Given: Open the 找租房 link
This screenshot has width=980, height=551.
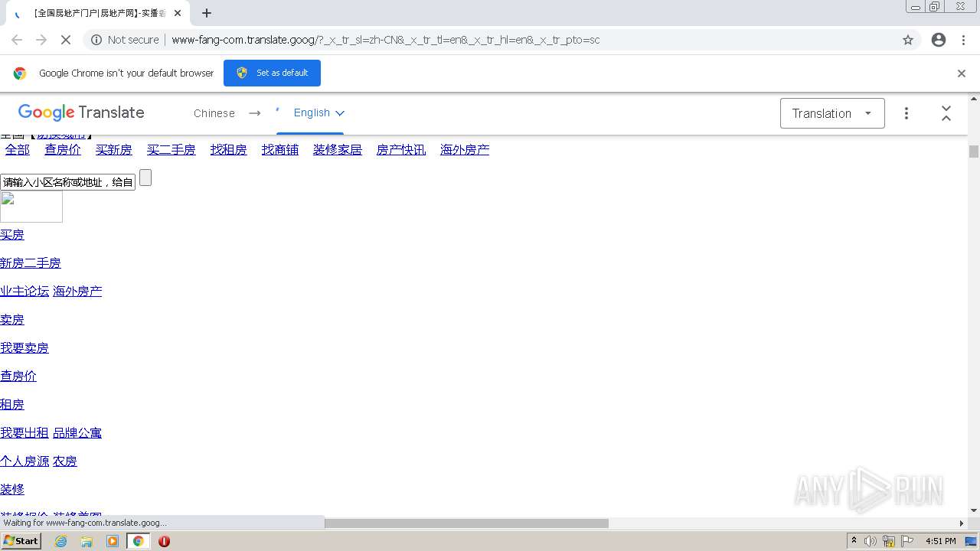Looking at the screenshot, I should pos(229,150).
